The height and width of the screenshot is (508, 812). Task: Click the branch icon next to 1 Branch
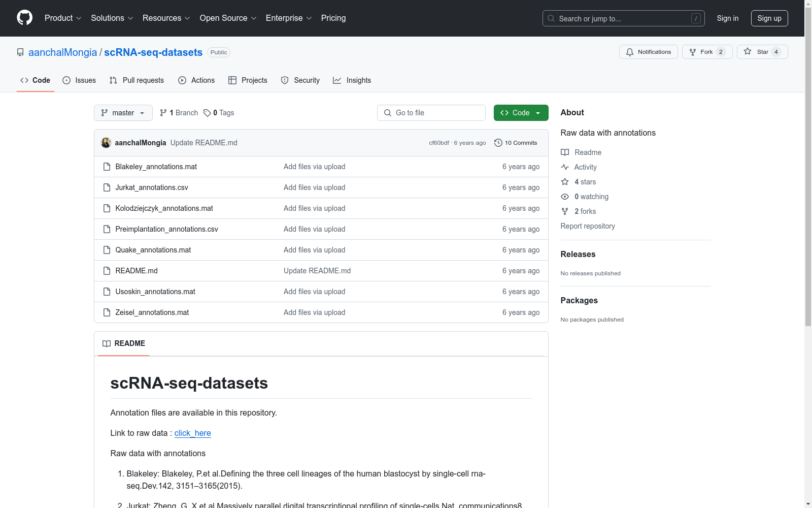coord(163,113)
